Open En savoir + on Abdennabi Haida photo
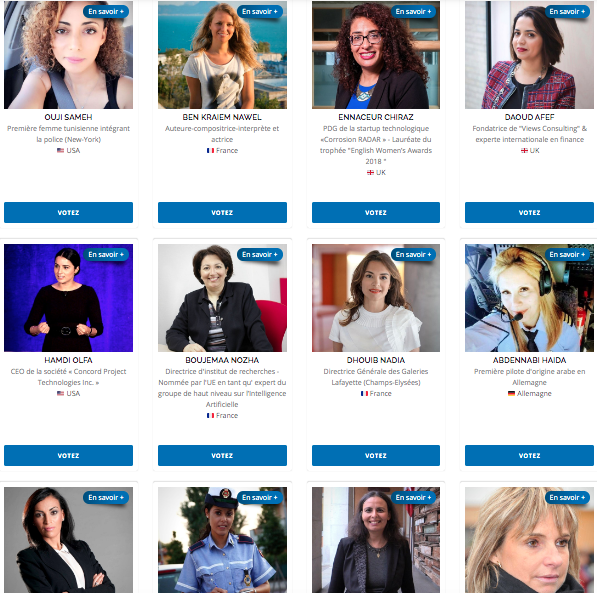This screenshot has width=597, height=593. pos(567,254)
